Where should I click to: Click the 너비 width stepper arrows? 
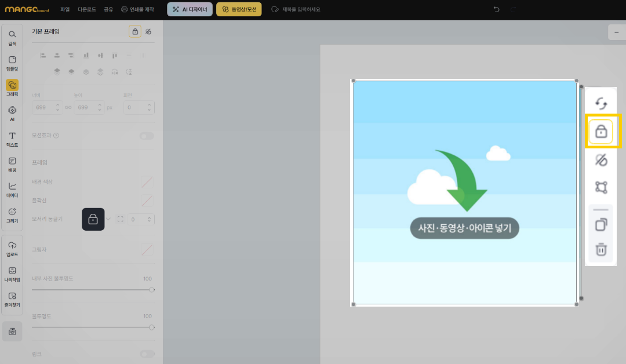[57, 107]
